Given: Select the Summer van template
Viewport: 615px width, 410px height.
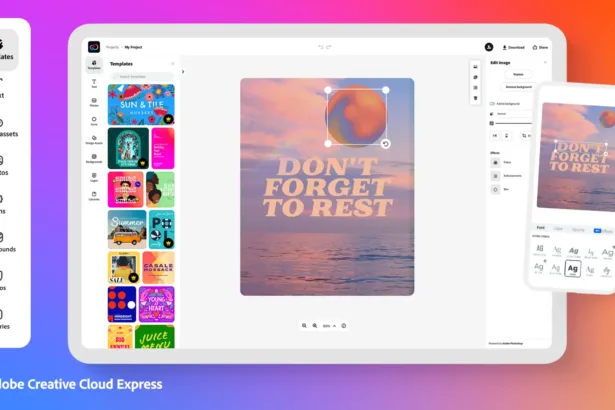Looking at the screenshot, I should tap(127, 230).
